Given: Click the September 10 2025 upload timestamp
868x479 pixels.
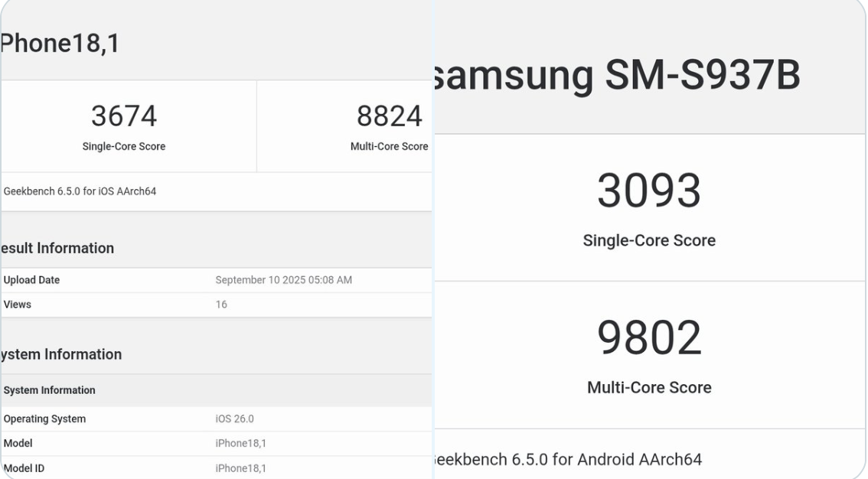Looking at the screenshot, I should pyautogui.click(x=284, y=280).
